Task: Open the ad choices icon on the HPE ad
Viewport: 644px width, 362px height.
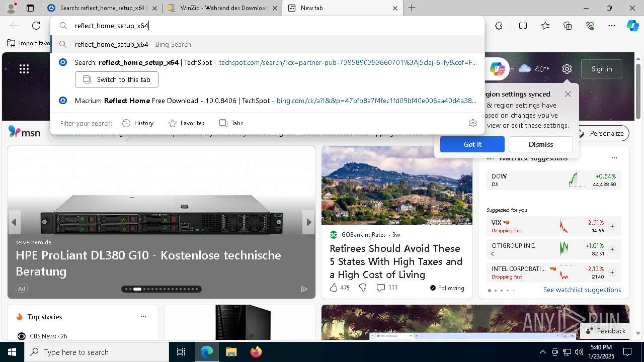Action: (304, 289)
